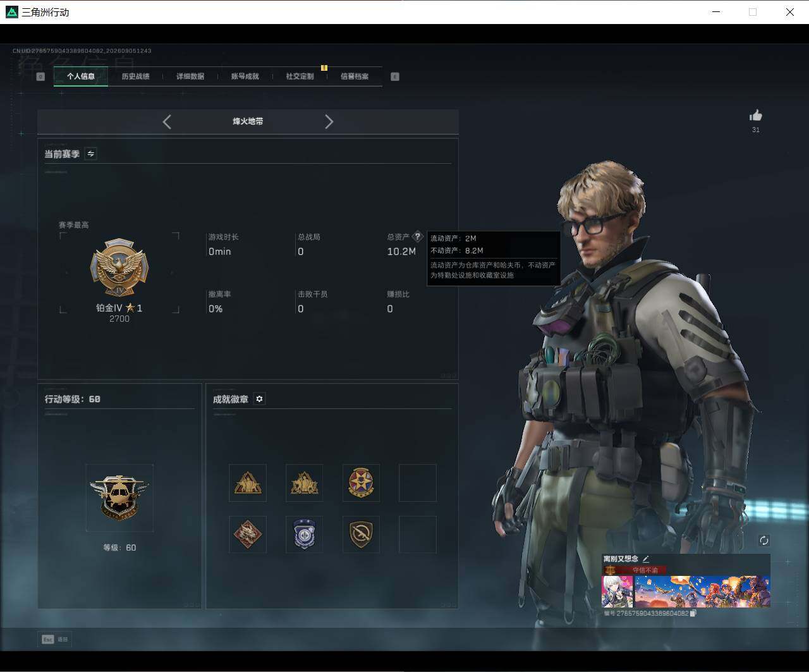Go to the 账号成就 tab
The width and height of the screenshot is (809, 672).
point(245,76)
